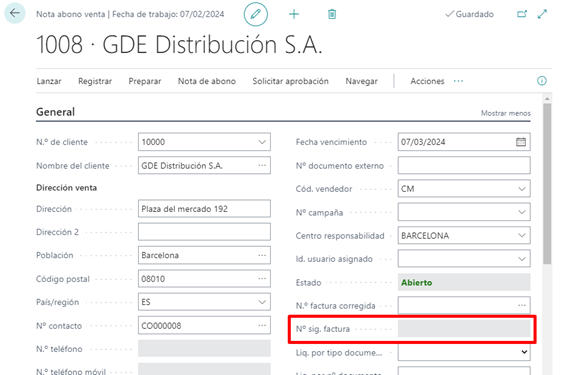This screenshot has width=567, height=375.
Task: Click the Nº sig. factura read-only field
Action: coord(464,329)
